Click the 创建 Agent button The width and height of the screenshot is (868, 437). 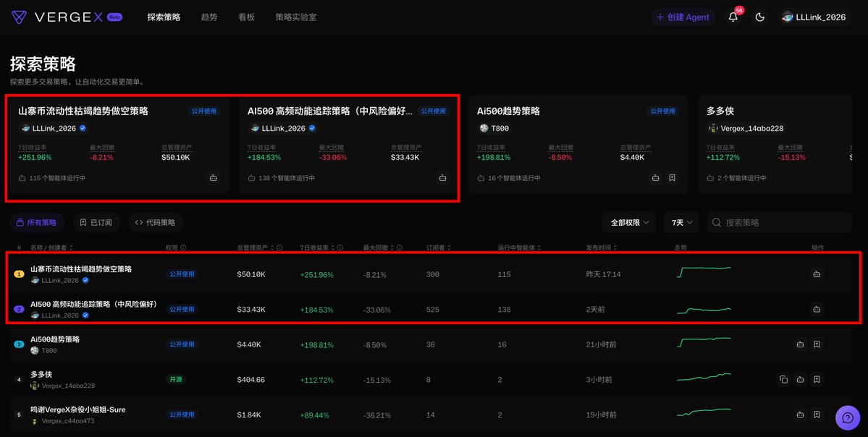[683, 17]
